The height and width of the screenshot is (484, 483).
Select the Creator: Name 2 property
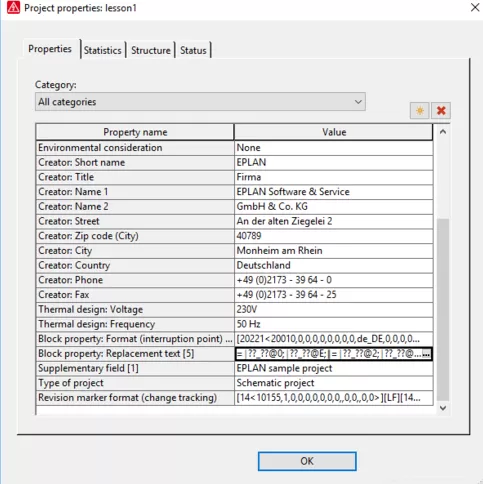(135, 206)
